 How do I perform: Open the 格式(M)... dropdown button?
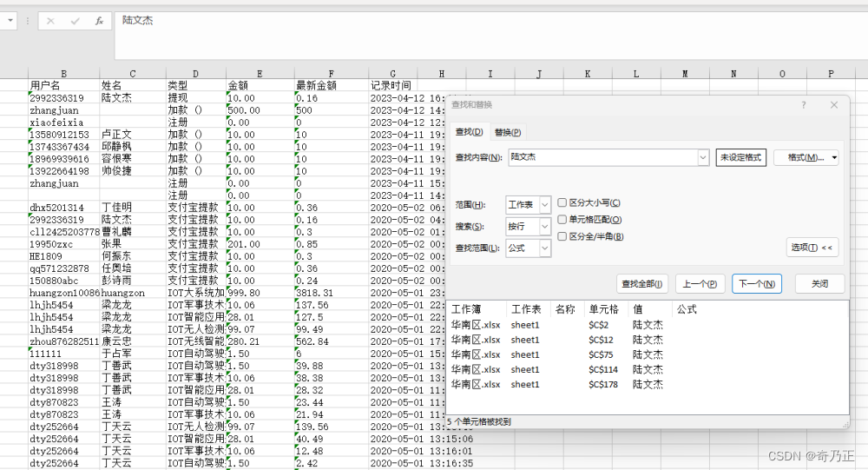pyautogui.click(x=806, y=157)
